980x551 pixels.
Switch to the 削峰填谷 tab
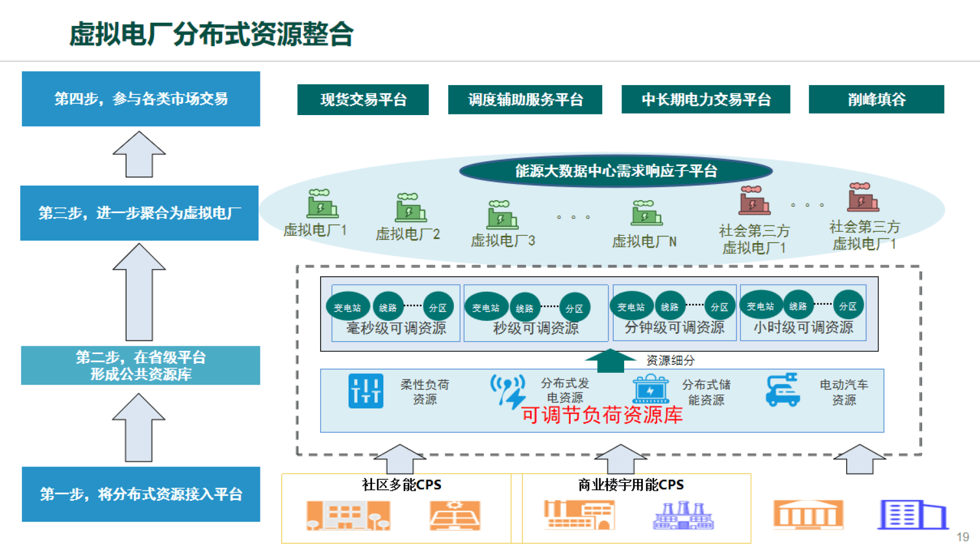point(876,100)
